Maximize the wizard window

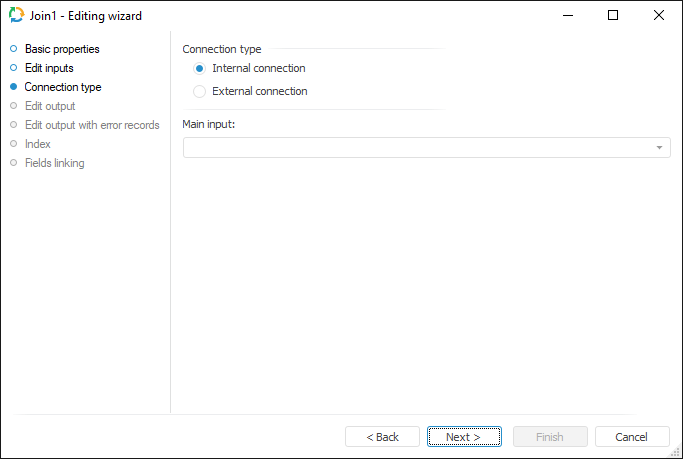(x=613, y=16)
